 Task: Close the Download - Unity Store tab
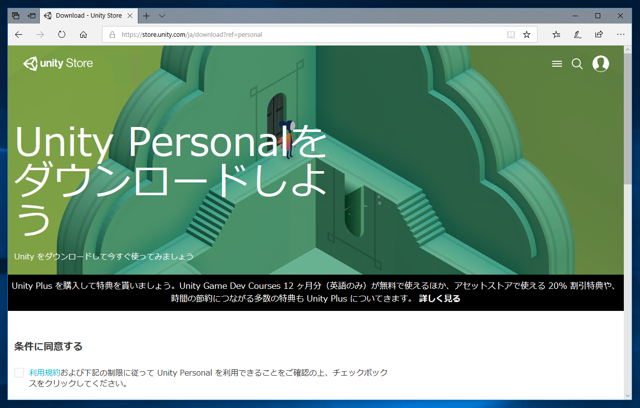[x=130, y=16]
